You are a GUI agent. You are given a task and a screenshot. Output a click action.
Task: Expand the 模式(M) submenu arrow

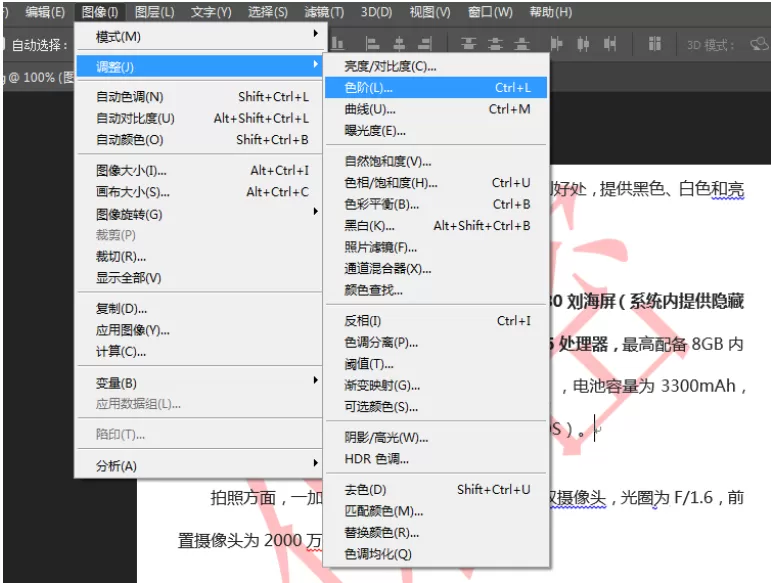click(316, 33)
